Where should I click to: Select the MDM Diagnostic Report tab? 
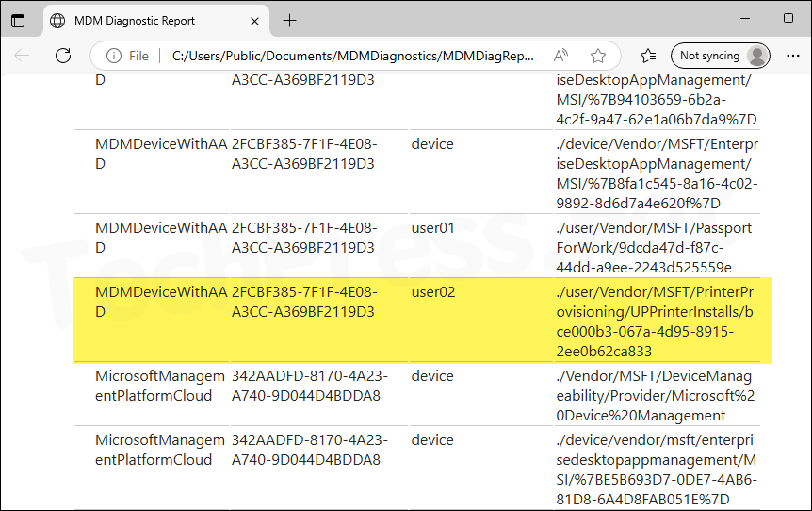tap(155, 21)
